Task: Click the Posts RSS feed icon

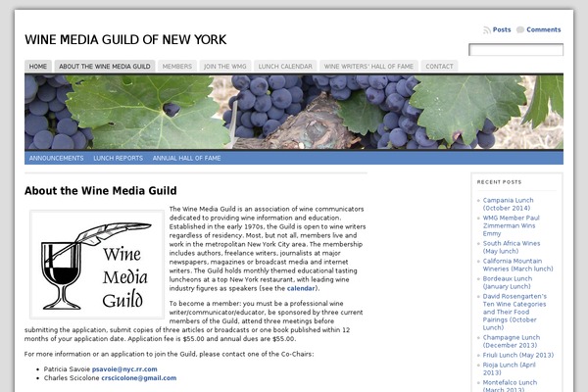Action: pyautogui.click(x=487, y=30)
